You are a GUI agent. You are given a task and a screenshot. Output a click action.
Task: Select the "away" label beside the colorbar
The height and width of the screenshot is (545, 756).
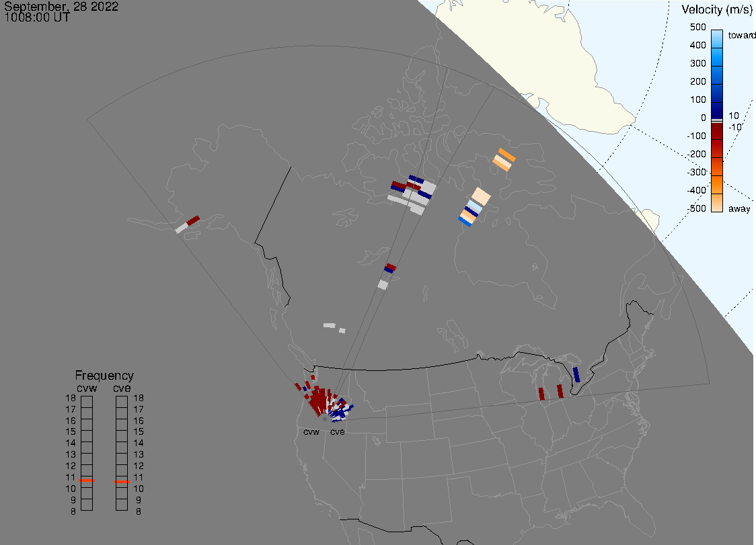pos(739,208)
